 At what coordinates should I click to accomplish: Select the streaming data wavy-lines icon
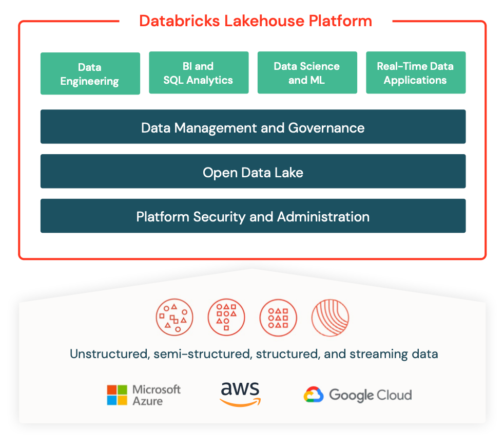tap(330, 318)
